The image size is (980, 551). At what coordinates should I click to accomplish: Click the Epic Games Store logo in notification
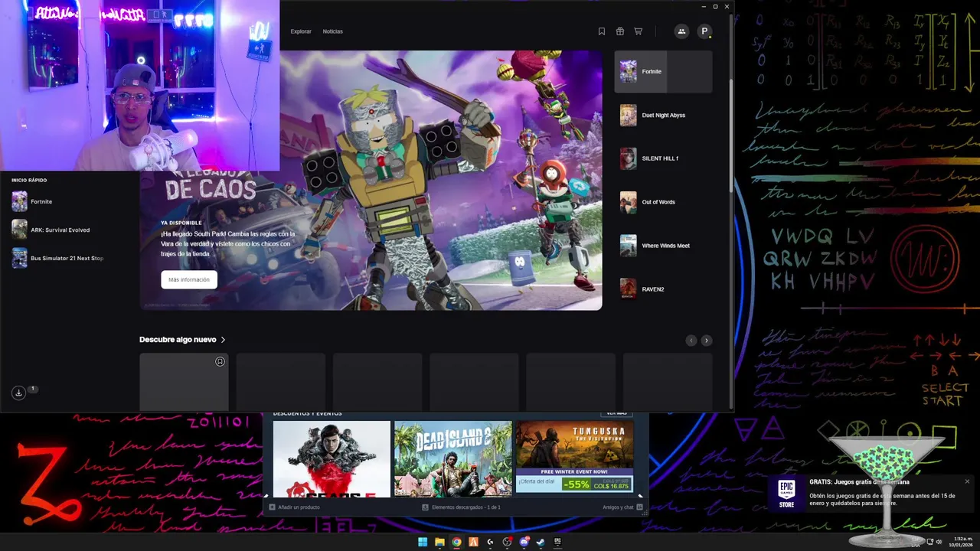coord(786,494)
